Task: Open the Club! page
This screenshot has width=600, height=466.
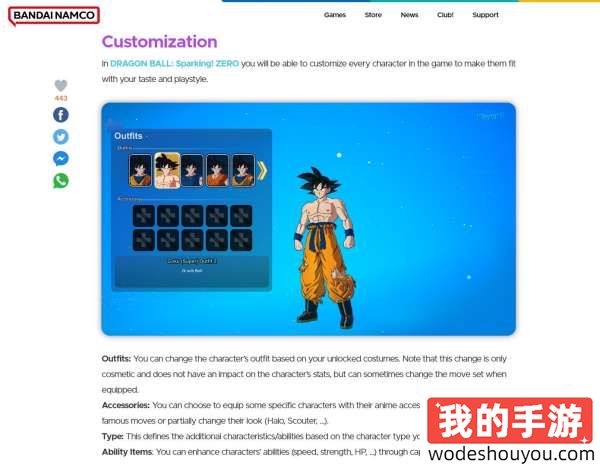Action: pos(445,15)
